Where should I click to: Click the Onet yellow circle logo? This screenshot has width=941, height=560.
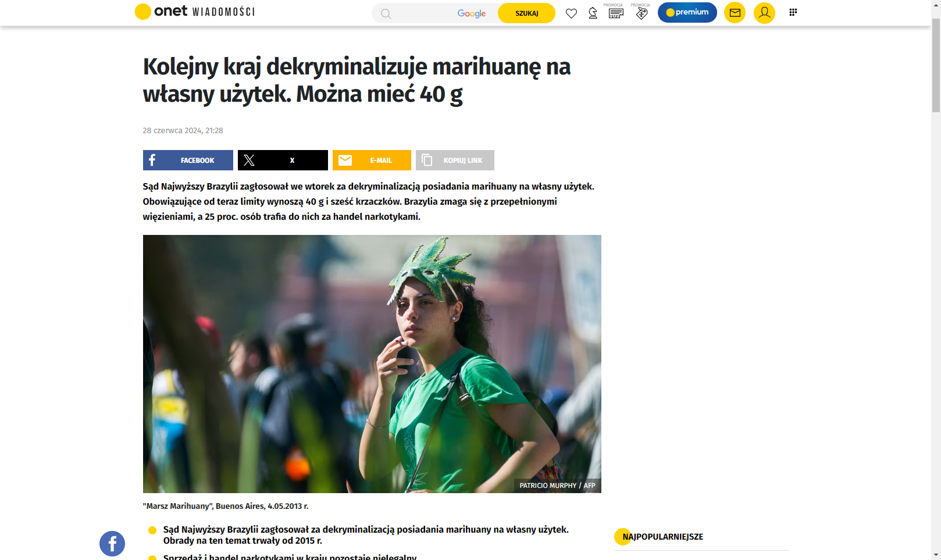tap(143, 12)
